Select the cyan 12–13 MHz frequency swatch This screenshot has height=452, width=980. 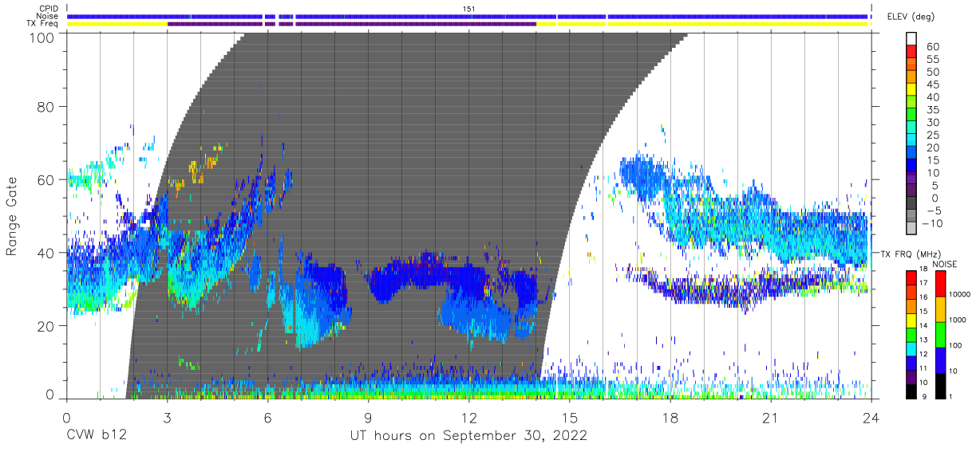coord(911,348)
